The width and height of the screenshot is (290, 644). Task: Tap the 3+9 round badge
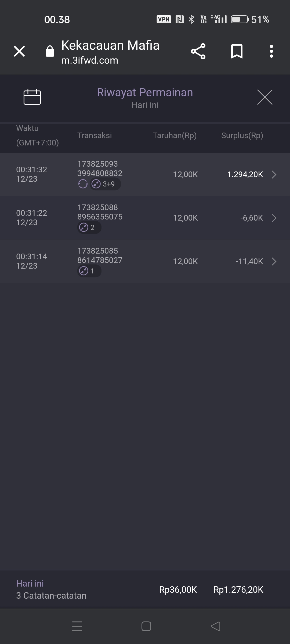pyautogui.click(x=105, y=184)
